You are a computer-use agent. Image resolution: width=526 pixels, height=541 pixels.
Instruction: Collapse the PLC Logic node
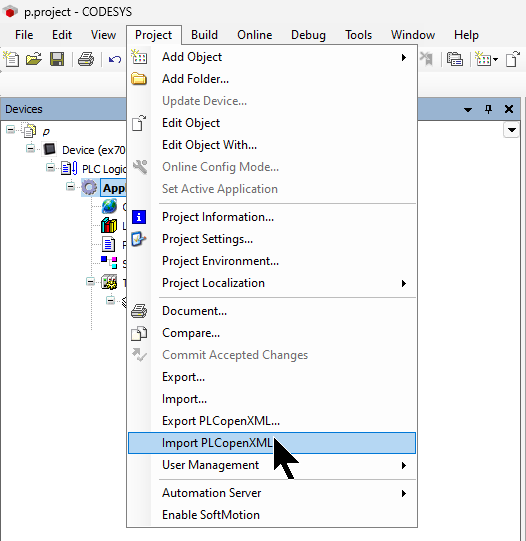51,168
